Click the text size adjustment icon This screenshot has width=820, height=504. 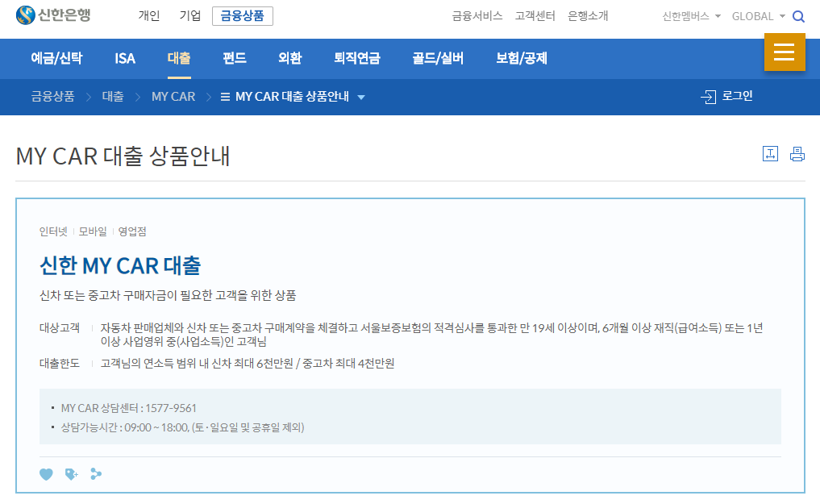[770, 154]
